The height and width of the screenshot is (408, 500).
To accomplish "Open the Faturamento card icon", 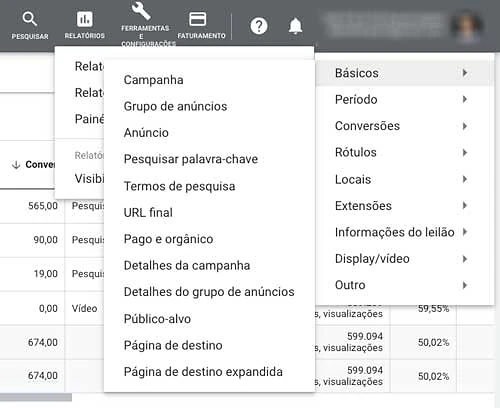I will tap(198, 19).
